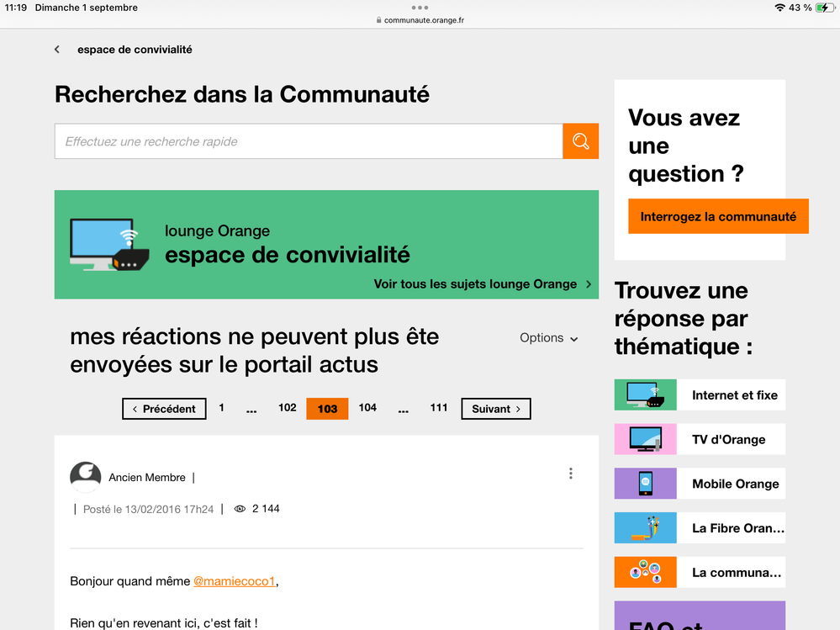This screenshot has height=630, width=840.
Task: Click the espace de convivialité banner heading
Action: [287, 255]
